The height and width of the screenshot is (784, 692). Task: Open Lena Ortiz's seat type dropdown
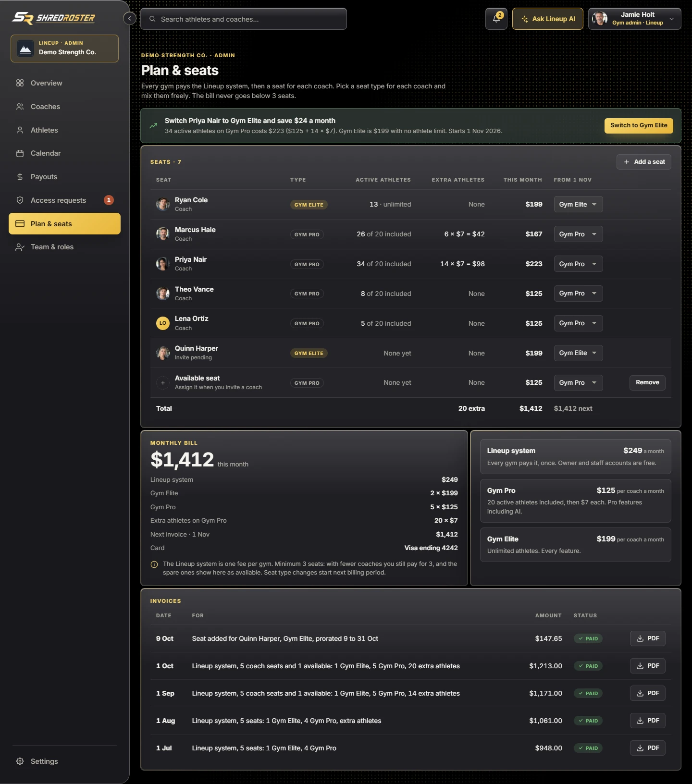578,323
